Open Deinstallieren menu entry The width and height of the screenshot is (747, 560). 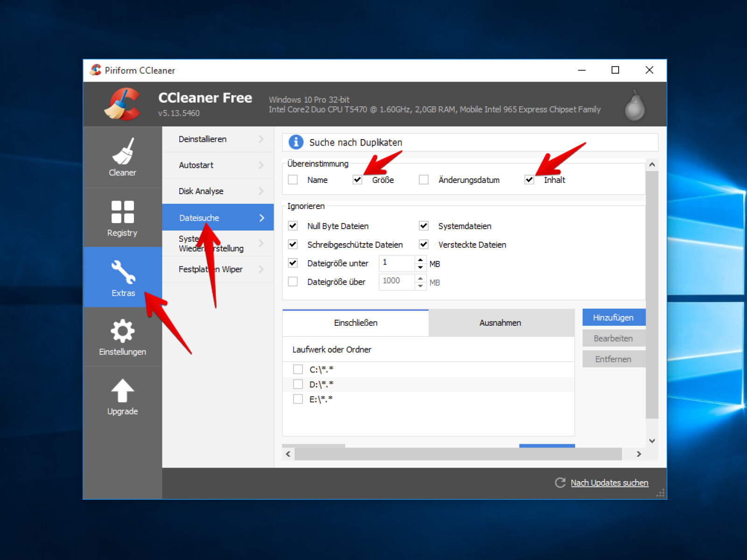[218, 139]
